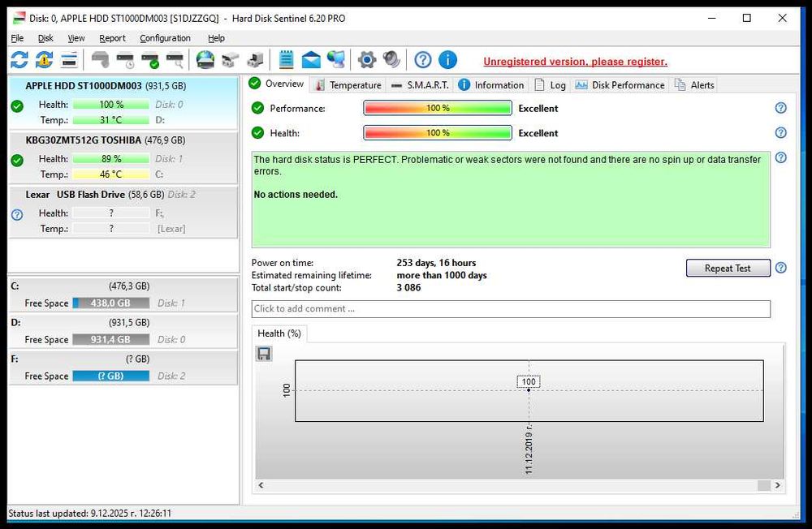Click help icon next to Repeat Test
This screenshot has height=529, width=812.
[781, 268]
